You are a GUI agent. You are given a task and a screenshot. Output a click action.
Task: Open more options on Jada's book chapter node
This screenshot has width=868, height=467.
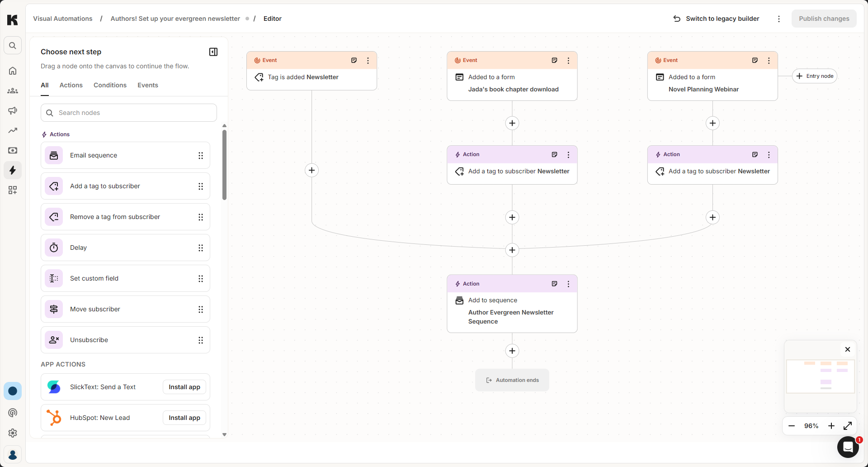(x=568, y=61)
